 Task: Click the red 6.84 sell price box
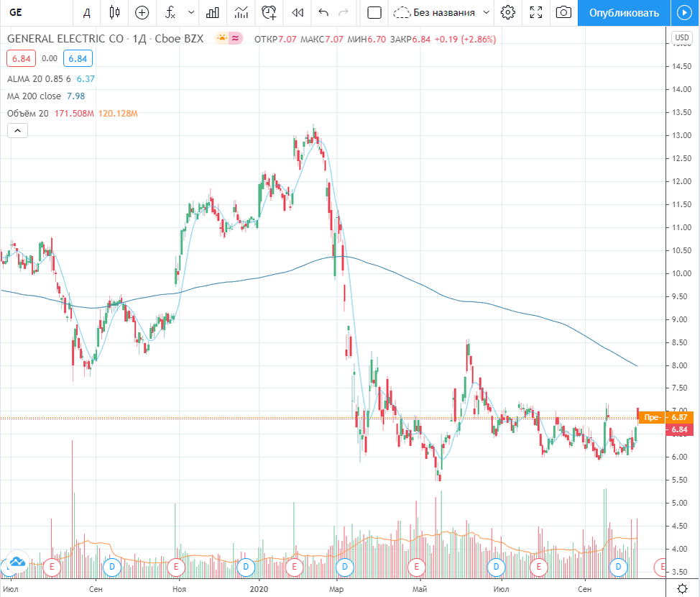21,58
